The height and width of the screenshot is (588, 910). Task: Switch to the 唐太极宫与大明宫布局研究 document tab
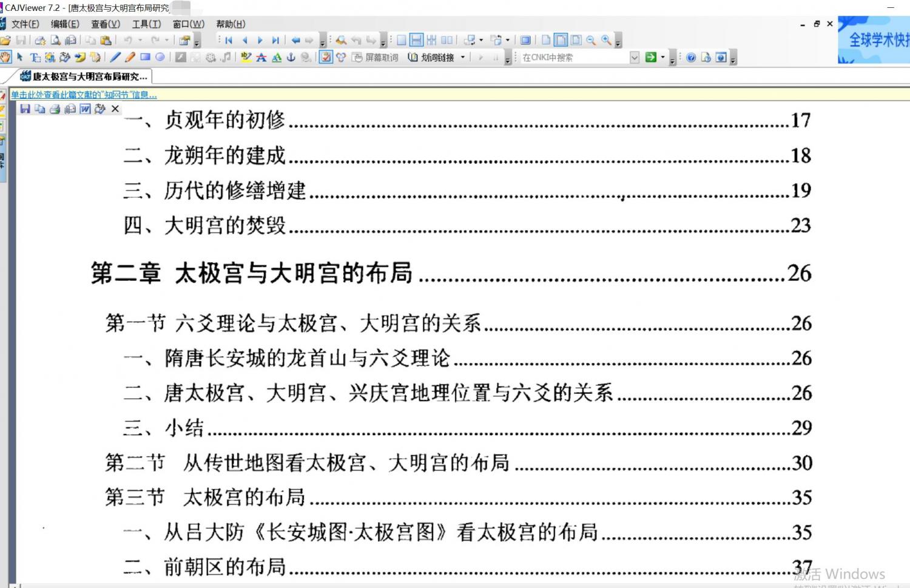tap(84, 76)
